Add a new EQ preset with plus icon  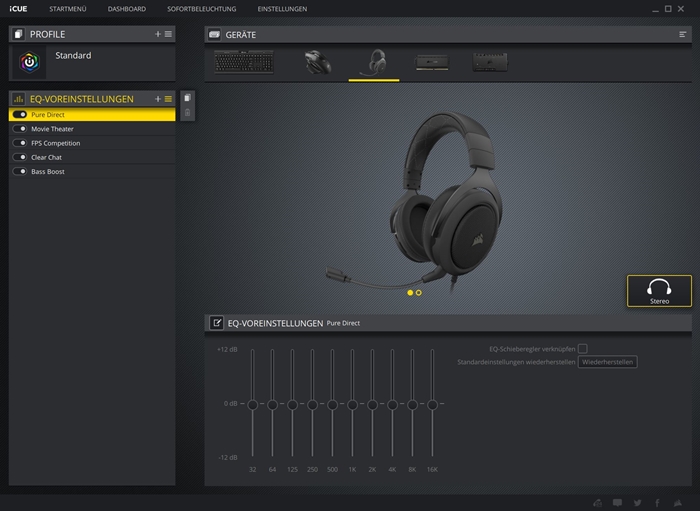158,99
